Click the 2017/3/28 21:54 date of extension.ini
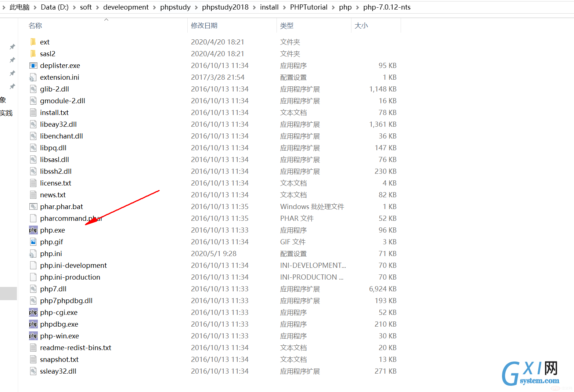This screenshot has width=574, height=392. 218,77
